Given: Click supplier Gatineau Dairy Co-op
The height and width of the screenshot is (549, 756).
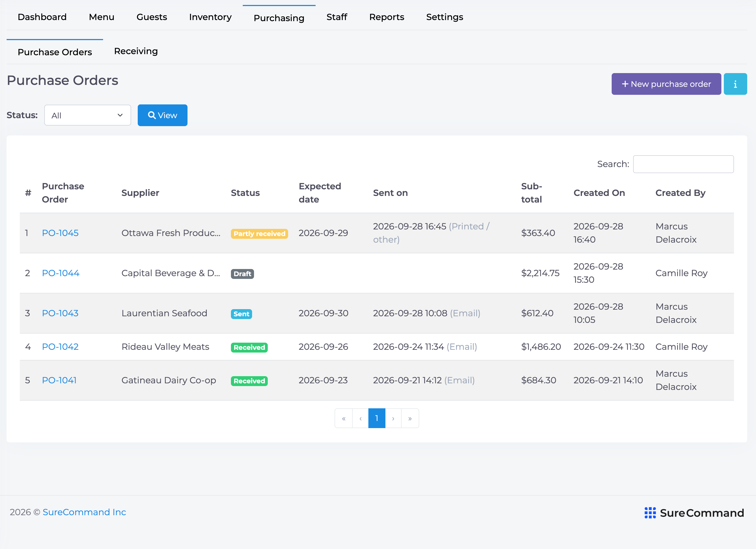Looking at the screenshot, I should (169, 380).
